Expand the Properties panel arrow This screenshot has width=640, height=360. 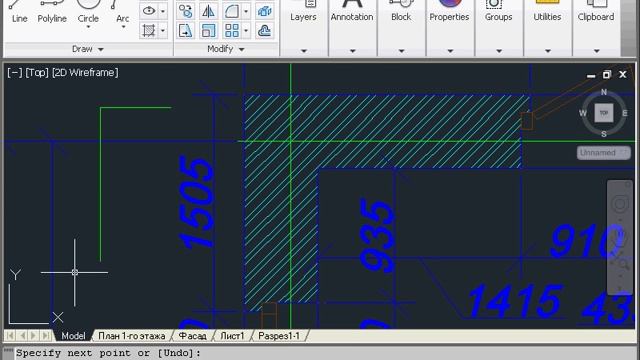(x=450, y=51)
